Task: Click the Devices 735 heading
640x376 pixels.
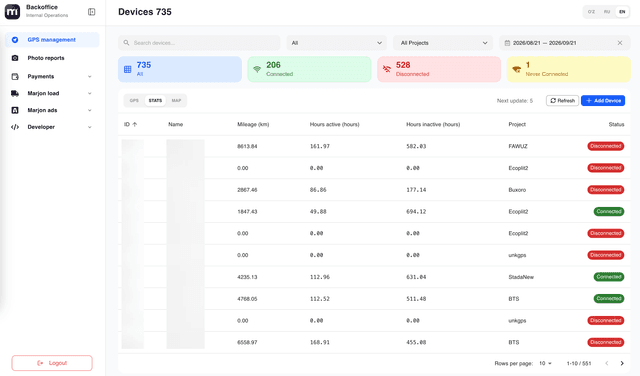Action: point(145,12)
